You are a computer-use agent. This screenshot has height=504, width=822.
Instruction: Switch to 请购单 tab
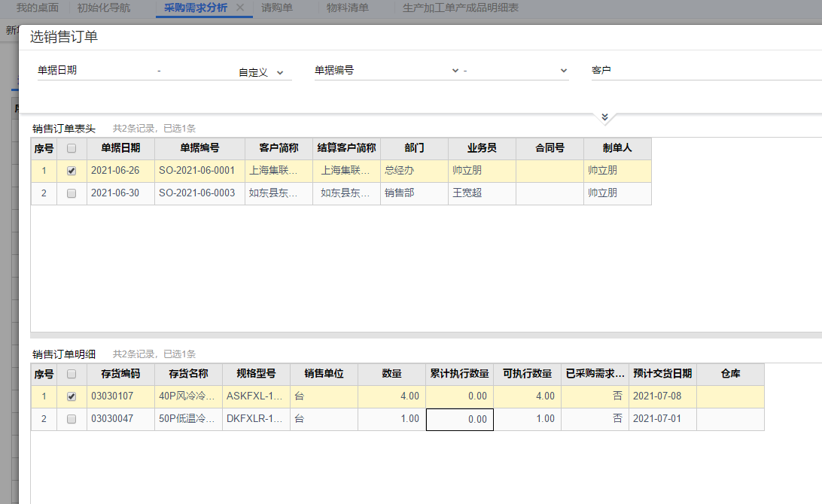[x=277, y=8]
